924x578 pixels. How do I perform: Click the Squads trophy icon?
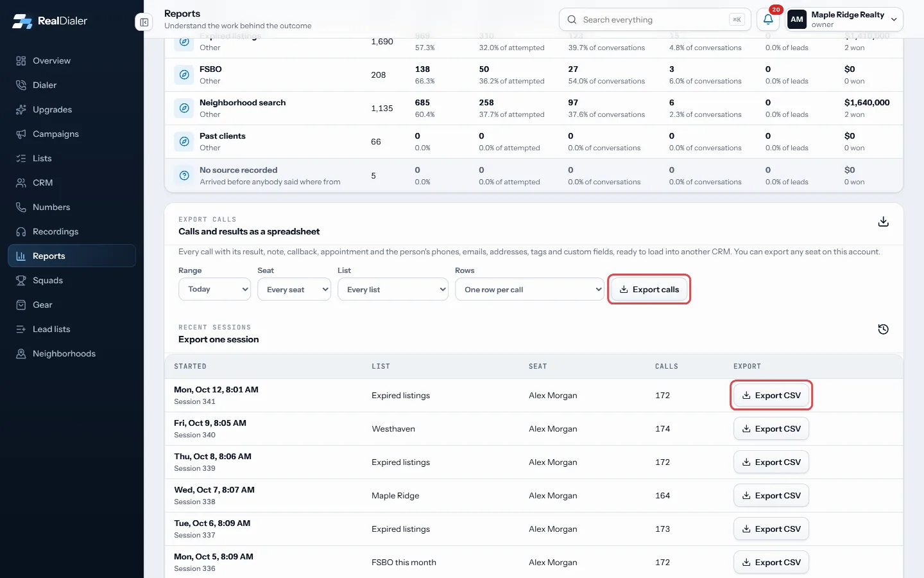click(x=21, y=281)
